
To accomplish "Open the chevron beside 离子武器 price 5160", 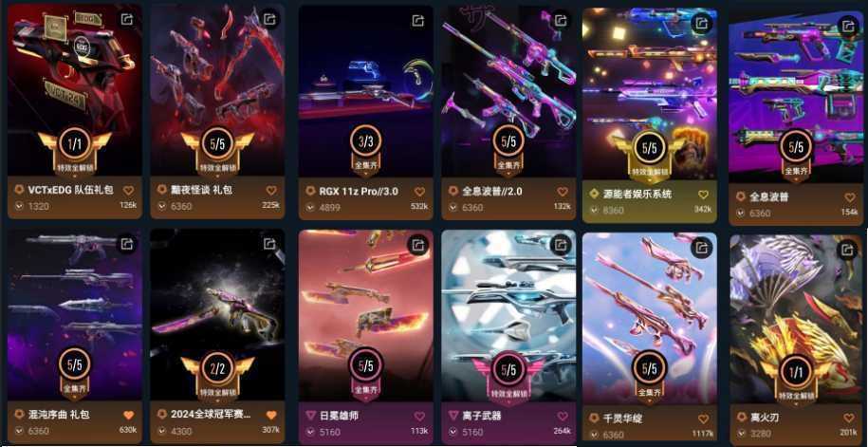I will point(453,431).
